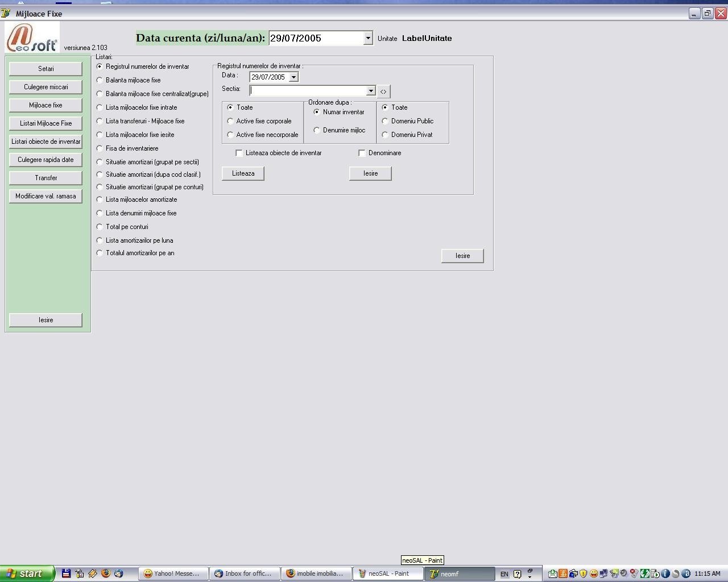Open Listari Mijloace Fixe sidebar section
Screen dimensions: 728x582
pos(45,123)
